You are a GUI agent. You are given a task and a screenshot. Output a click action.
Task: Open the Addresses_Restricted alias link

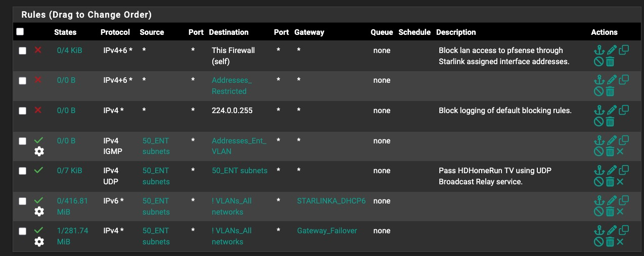pyautogui.click(x=232, y=86)
